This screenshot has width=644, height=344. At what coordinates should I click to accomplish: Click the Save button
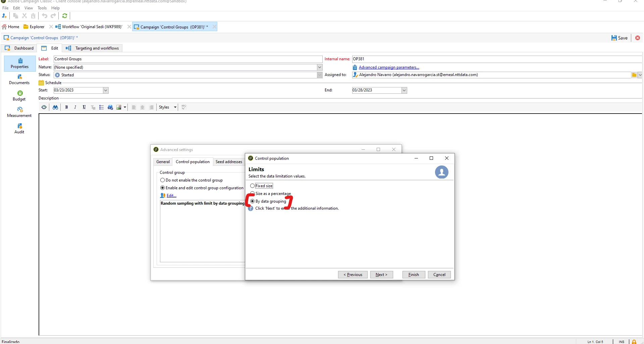point(620,38)
